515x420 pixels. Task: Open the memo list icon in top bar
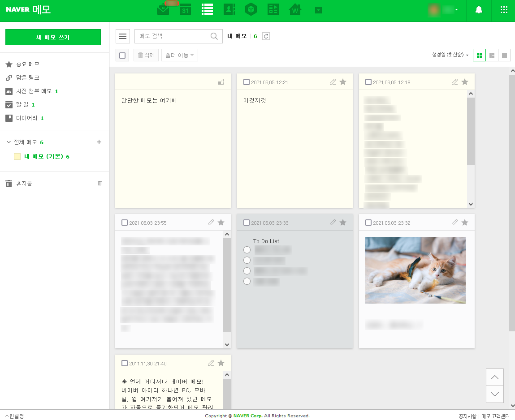click(207, 9)
